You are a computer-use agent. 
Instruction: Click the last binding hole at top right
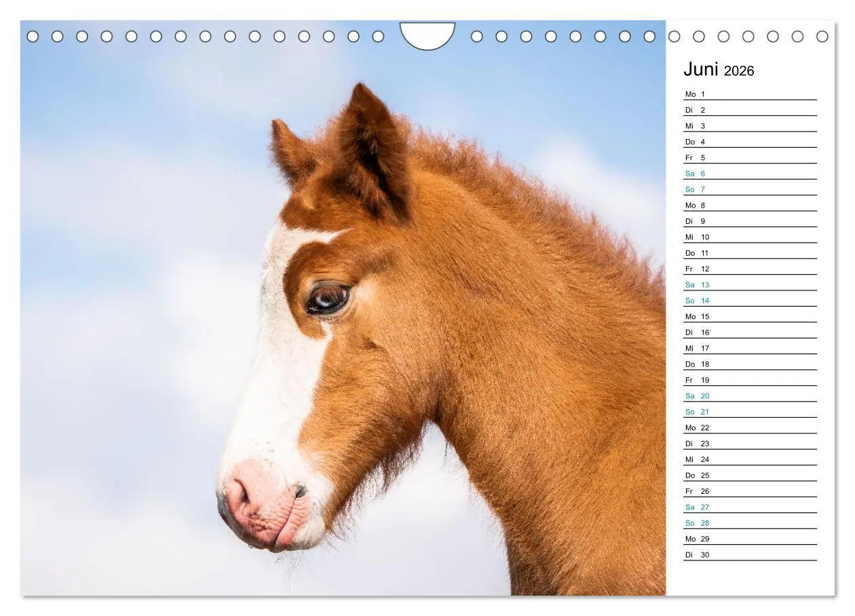[822, 37]
